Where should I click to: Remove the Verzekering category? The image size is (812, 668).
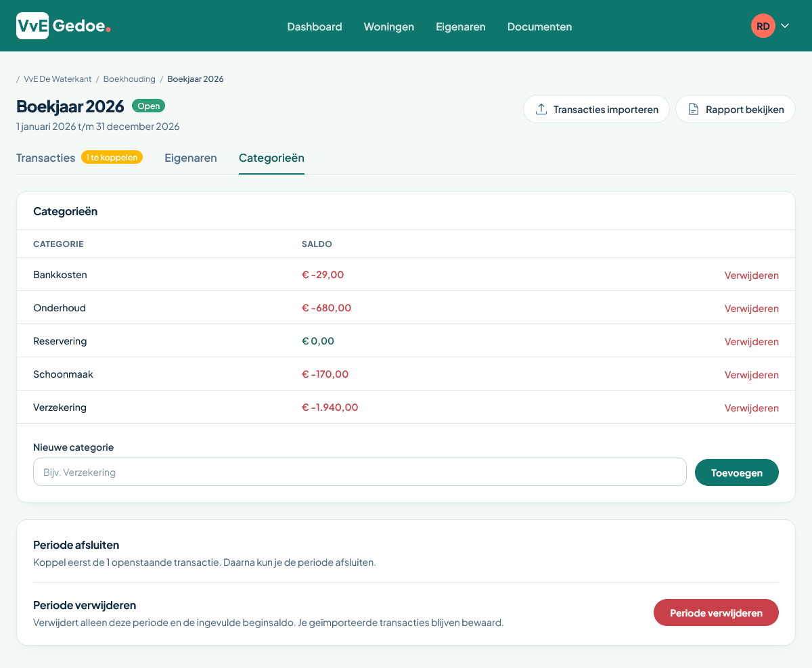point(752,408)
